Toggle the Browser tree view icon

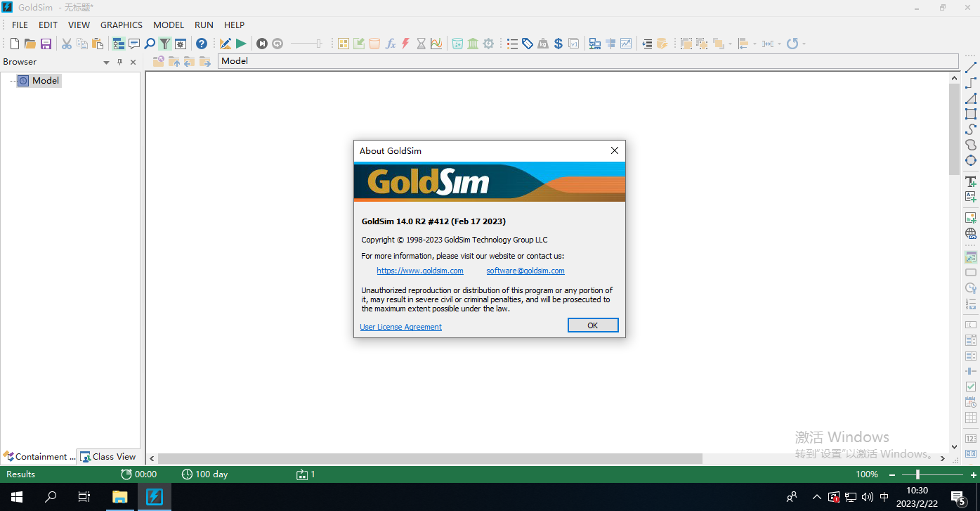pos(119,44)
